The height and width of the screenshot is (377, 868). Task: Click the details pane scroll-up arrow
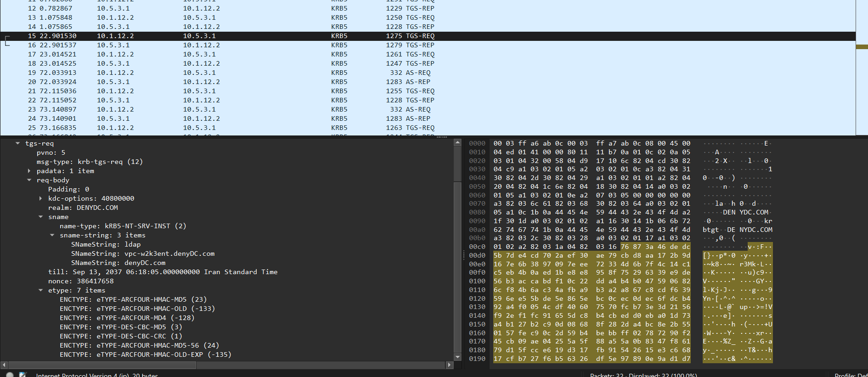(x=457, y=142)
